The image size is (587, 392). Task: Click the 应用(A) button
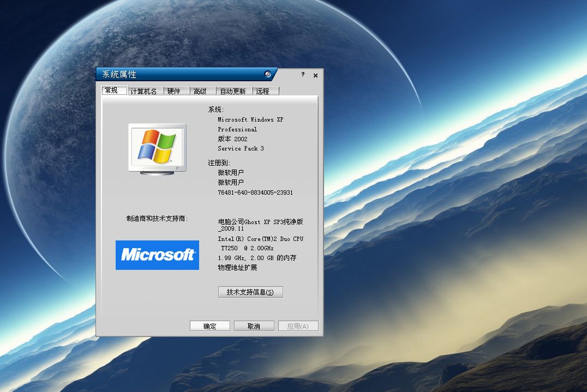click(298, 326)
